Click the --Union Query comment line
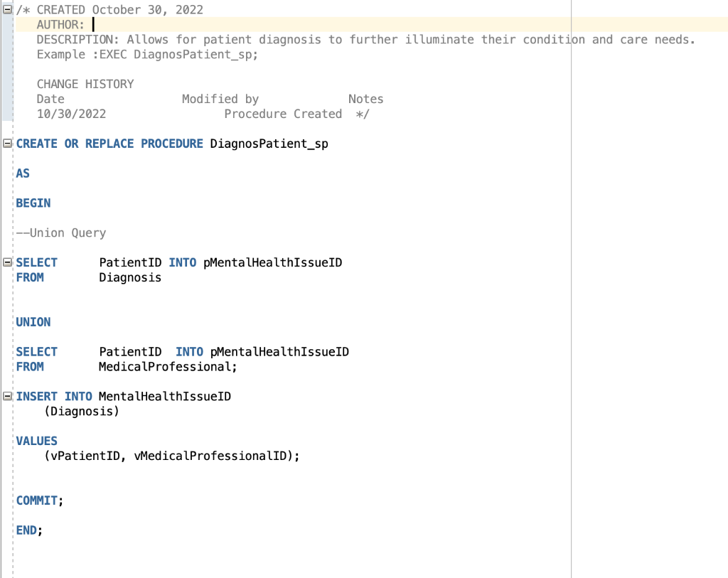 60,232
